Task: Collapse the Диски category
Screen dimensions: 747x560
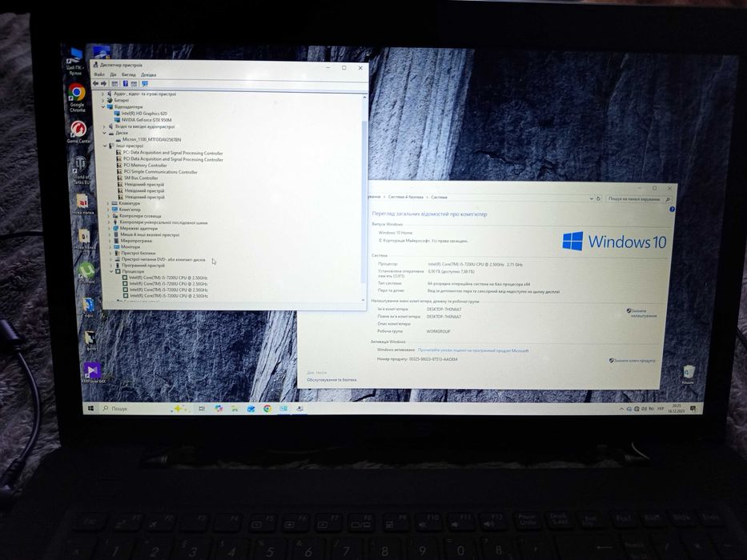Action: pyautogui.click(x=104, y=133)
